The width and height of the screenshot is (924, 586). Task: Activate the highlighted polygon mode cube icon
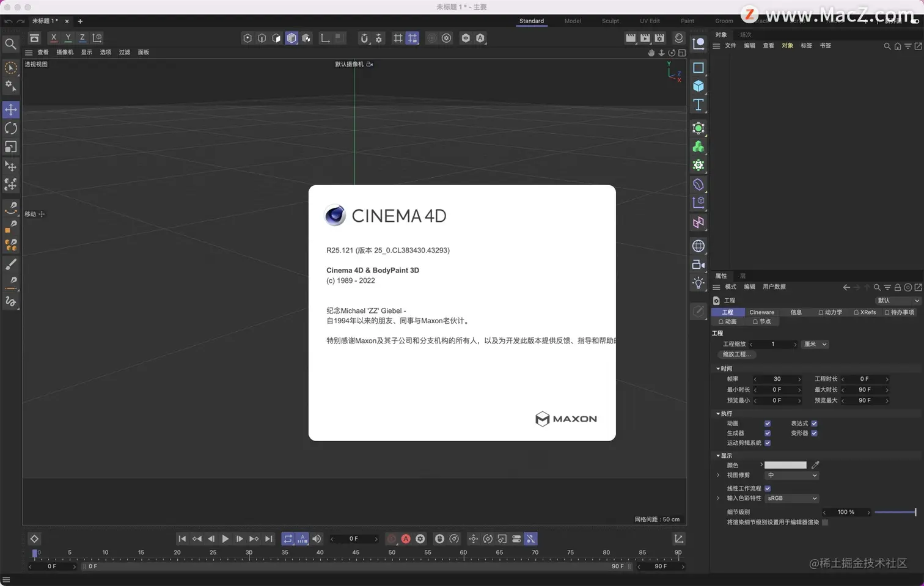click(291, 38)
